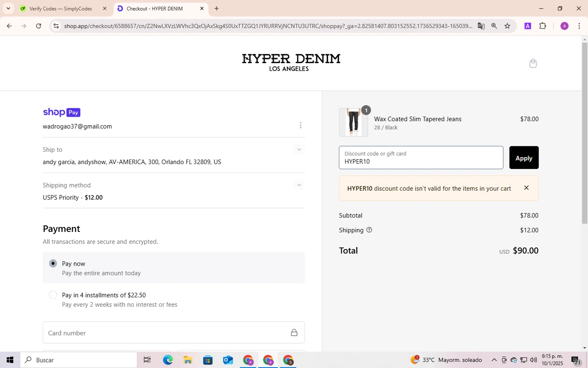Expand the Ship to address section
The image size is (588, 368).
[299, 149]
